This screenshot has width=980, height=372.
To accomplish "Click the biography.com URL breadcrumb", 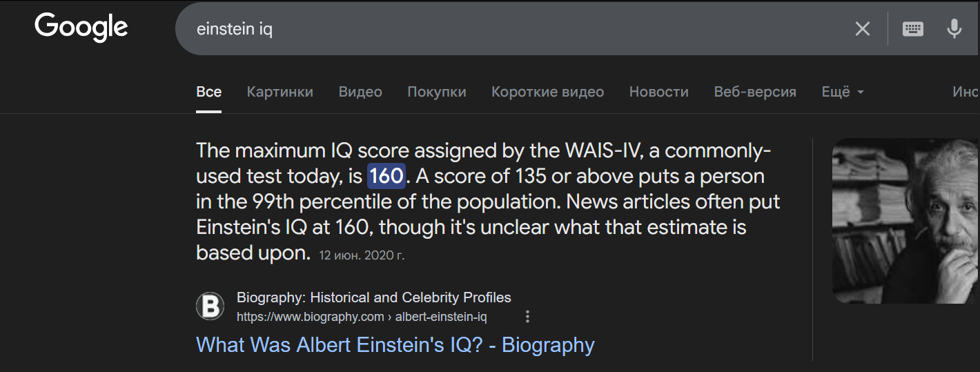I will click(362, 317).
